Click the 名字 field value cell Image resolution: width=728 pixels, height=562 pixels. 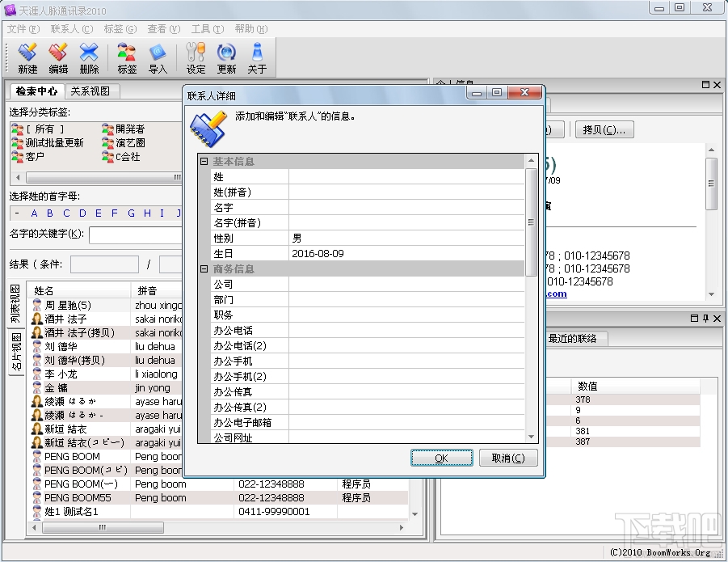406,207
